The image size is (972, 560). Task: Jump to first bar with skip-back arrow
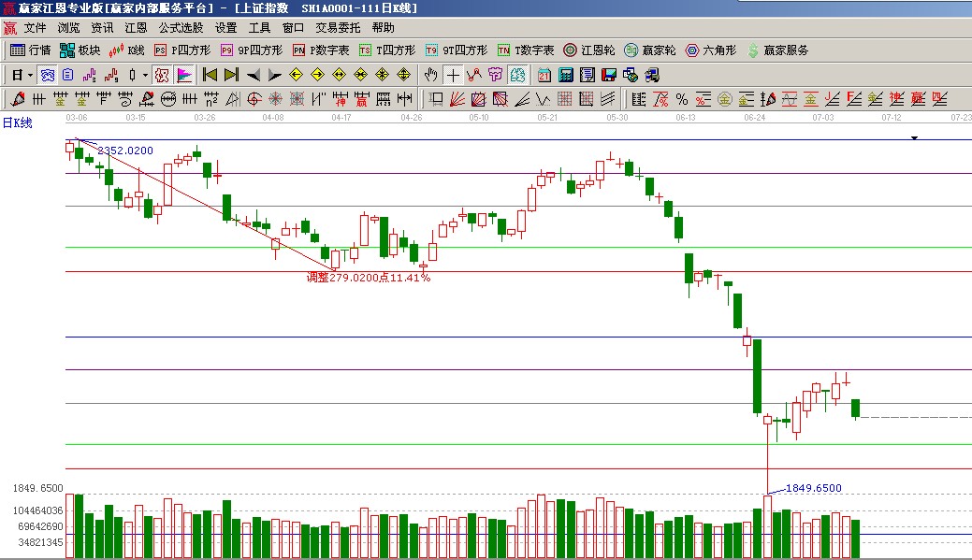coord(210,75)
